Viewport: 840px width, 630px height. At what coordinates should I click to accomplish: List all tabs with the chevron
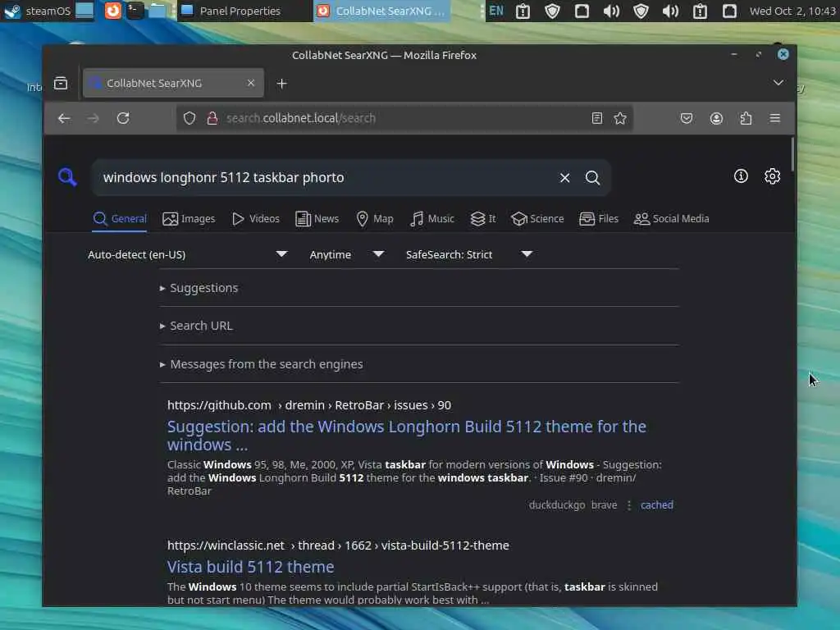point(778,83)
